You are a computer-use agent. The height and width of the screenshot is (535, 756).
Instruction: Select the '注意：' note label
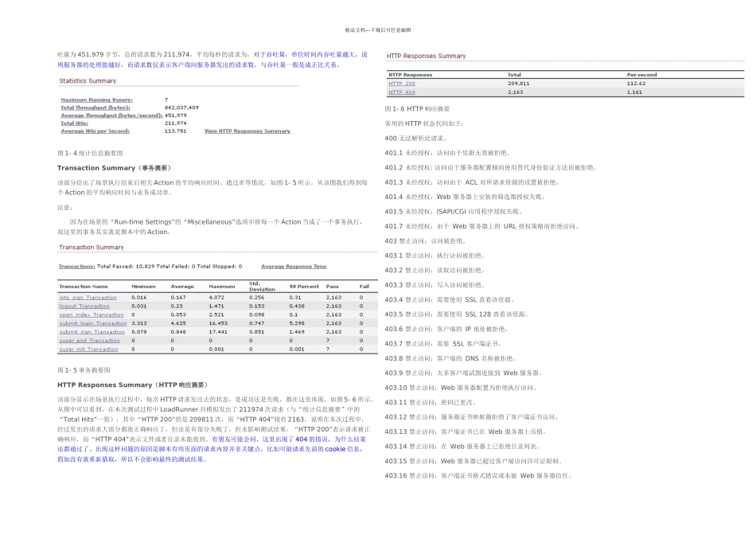tap(65, 208)
